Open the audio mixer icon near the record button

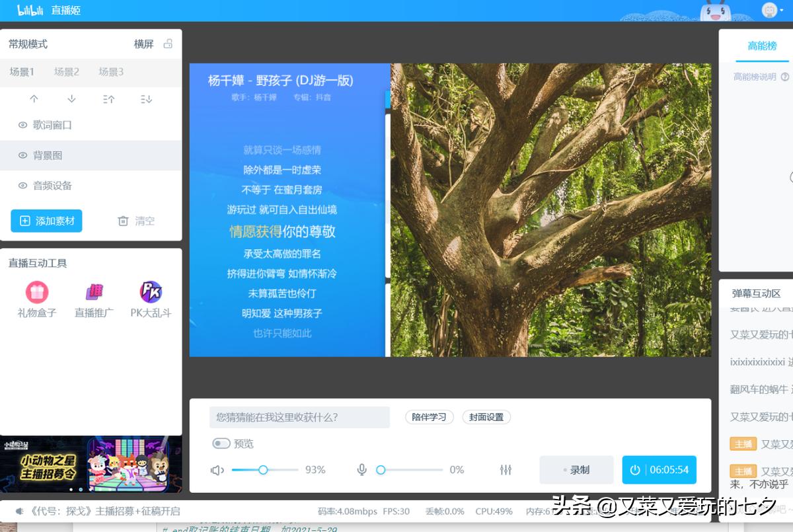tap(506, 470)
